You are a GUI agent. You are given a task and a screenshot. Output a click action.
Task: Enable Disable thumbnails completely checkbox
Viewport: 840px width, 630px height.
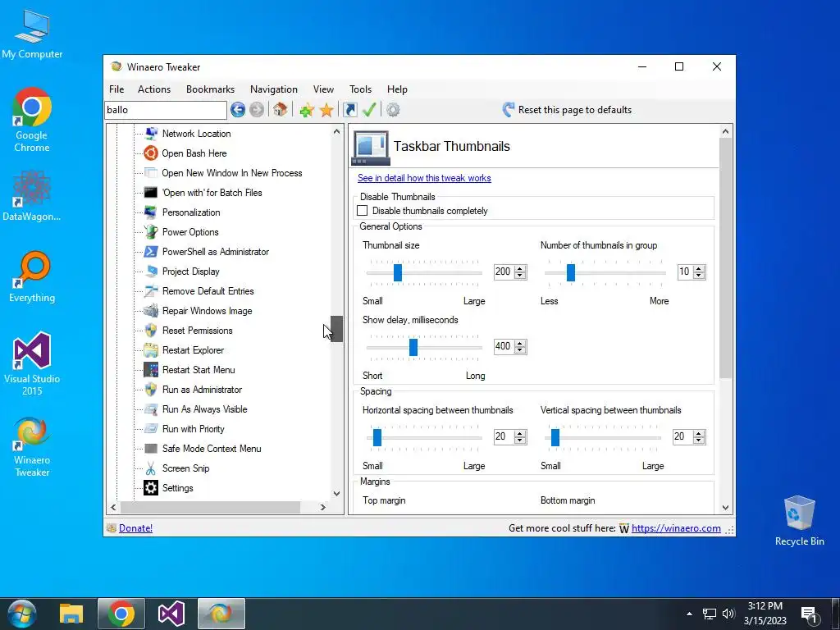point(363,211)
